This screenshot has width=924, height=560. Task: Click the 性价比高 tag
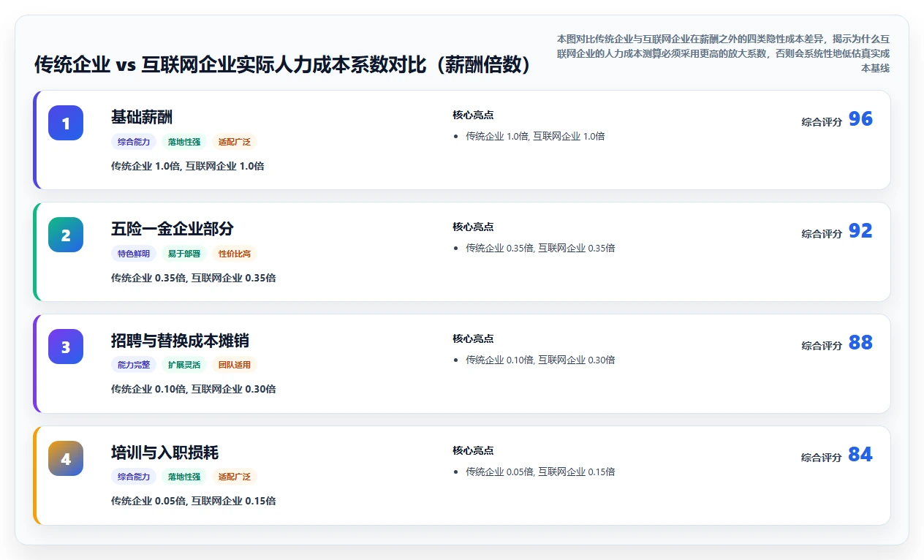[235, 254]
